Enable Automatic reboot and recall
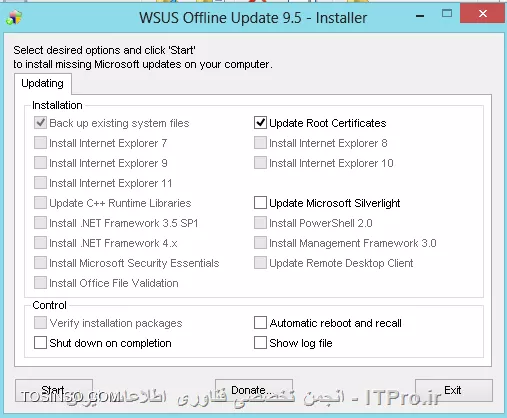 tap(260, 323)
